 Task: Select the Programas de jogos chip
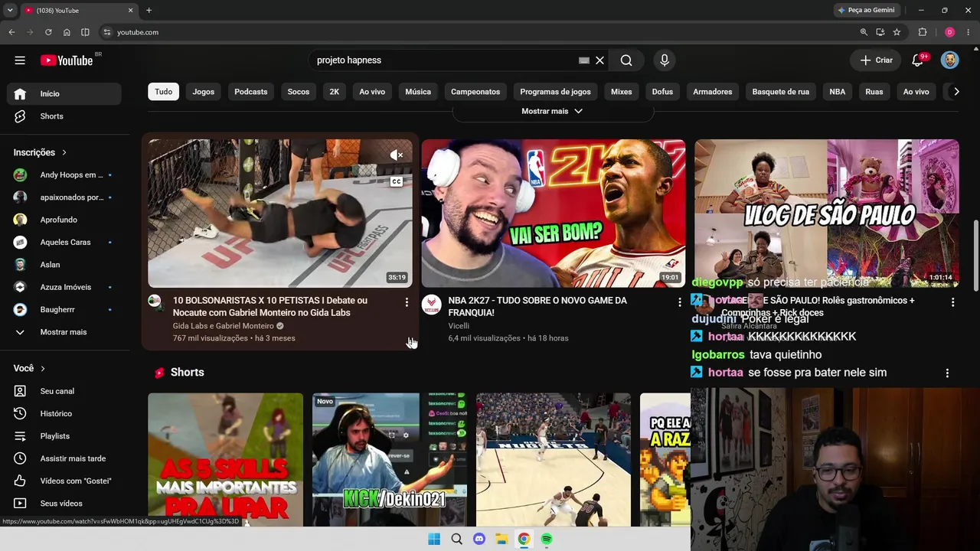click(555, 92)
